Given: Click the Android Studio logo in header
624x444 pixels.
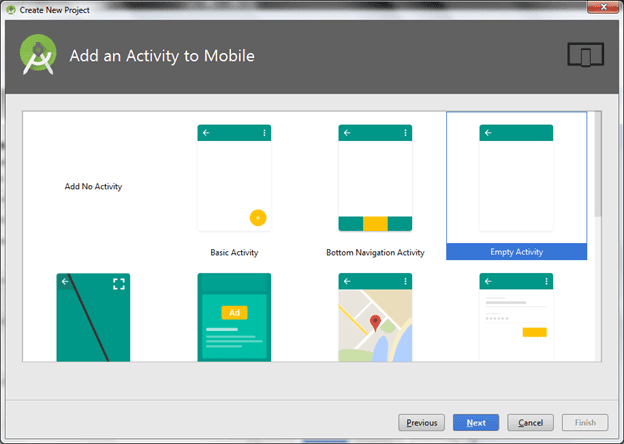Looking at the screenshot, I should click(x=38, y=55).
